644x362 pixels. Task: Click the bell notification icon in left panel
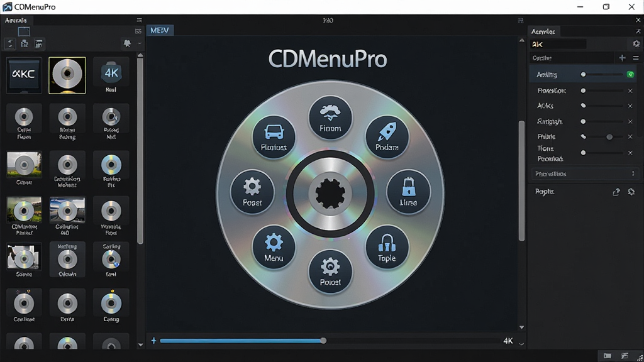coord(127,43)
